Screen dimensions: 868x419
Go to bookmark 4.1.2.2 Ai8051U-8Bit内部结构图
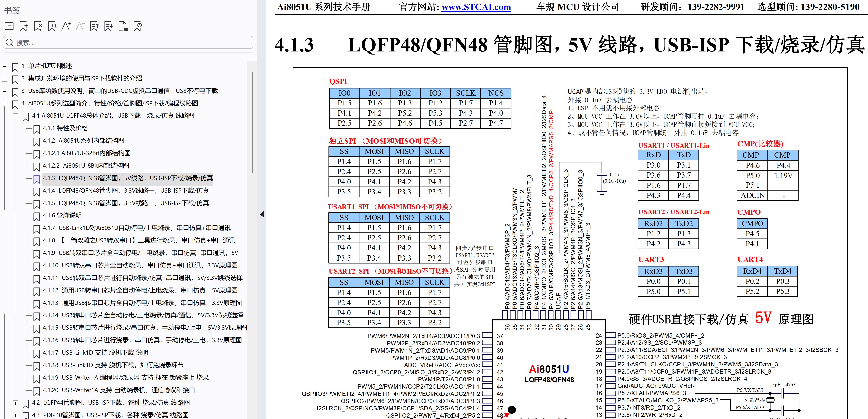tap(85, 166)
